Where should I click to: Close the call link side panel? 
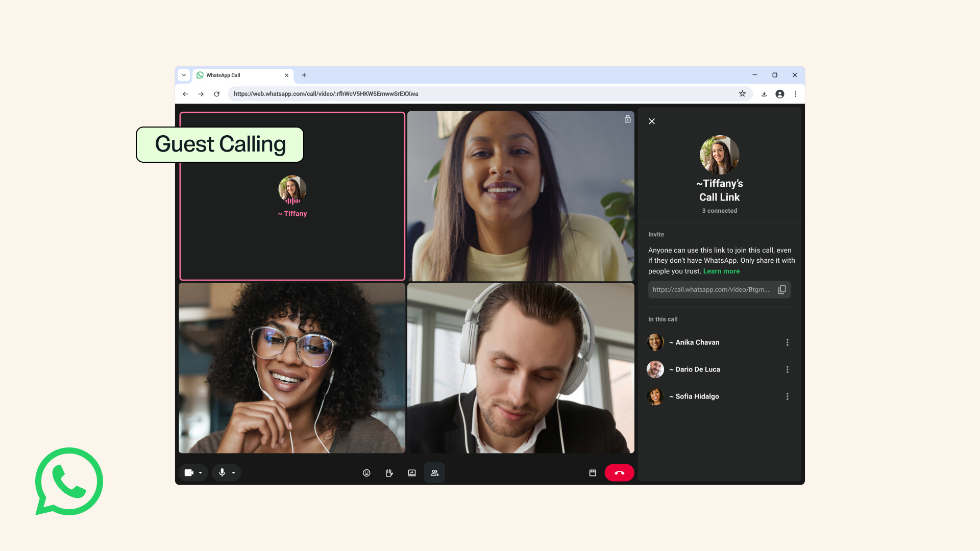652,121
